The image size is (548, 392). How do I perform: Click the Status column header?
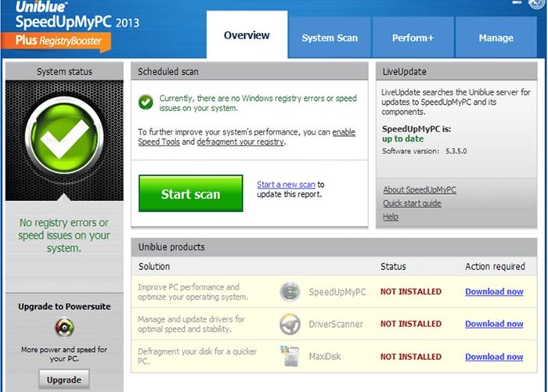click(x=393, y=267)
